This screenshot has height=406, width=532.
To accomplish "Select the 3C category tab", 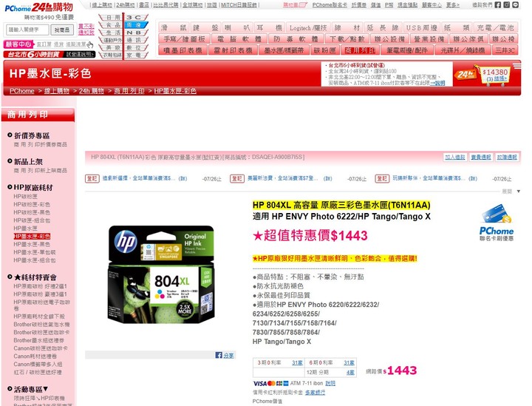I will tap(134, 17).
